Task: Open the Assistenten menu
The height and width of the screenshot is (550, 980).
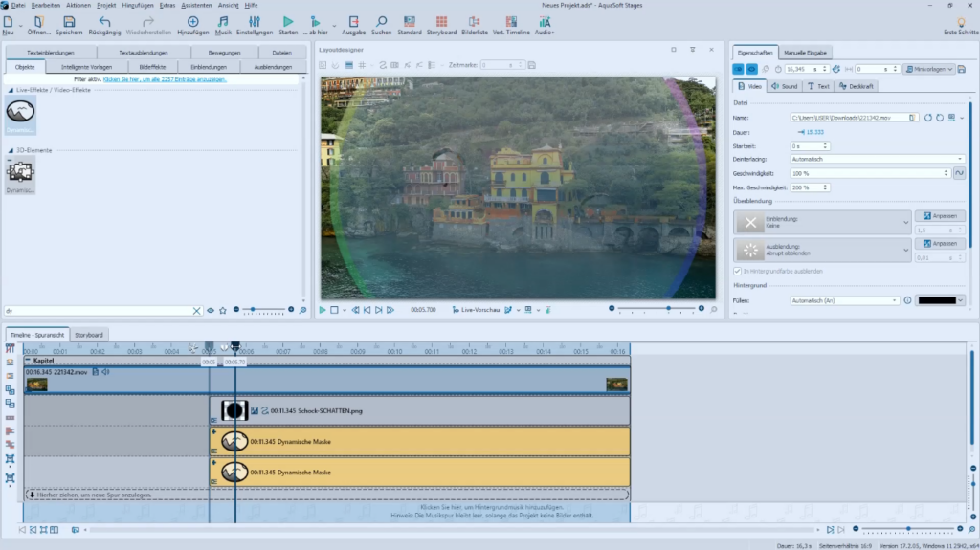Action: pos(196,5)
